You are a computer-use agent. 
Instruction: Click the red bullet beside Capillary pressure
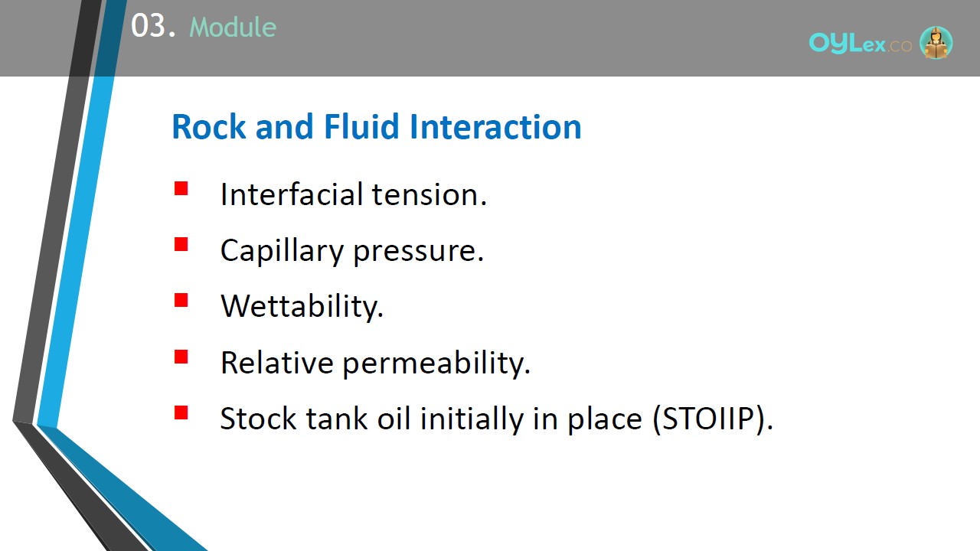tap(181, 244)
